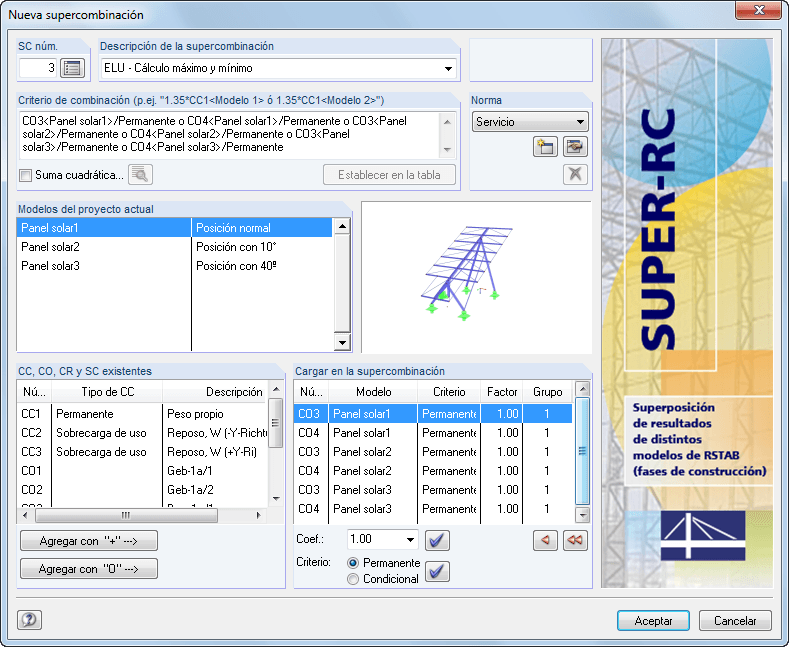Click the Grupo column header
The width and height of the screenshot is (789, 647).
547,392
